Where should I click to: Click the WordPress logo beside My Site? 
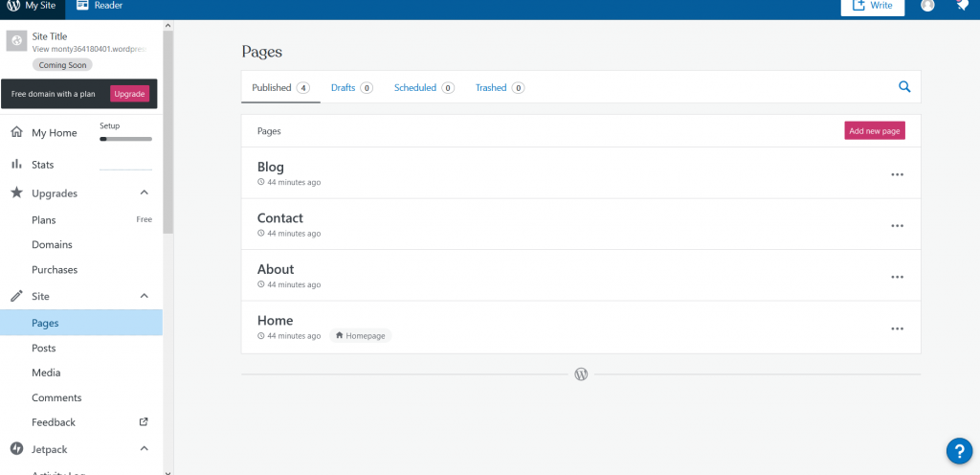coord(13,6)
